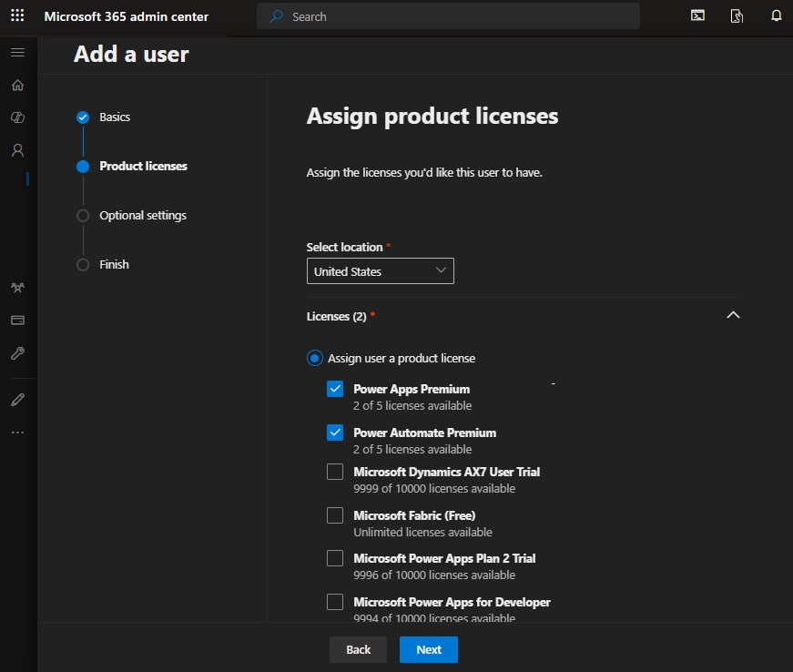Open the app launcher waffle icon
Image resolution: width=793 pixels, height=672 pixels.
click(17, 15)
